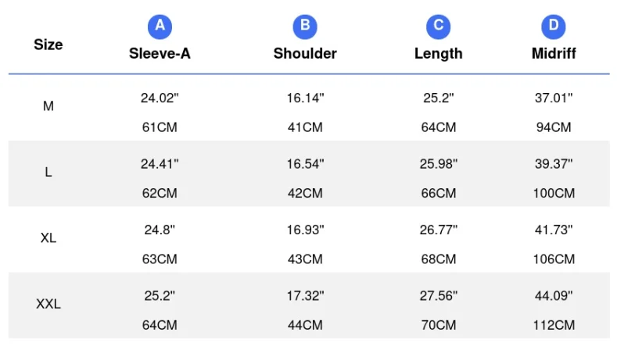Viewport: 617px width, 364px height.
Task: Click the blue B circle icon
Action: pos(305,27)
